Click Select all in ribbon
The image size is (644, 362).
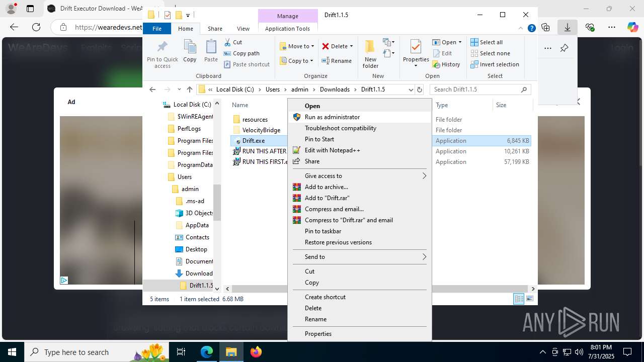click(486, 42)
